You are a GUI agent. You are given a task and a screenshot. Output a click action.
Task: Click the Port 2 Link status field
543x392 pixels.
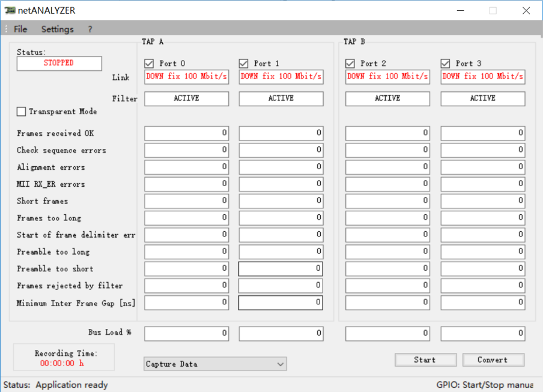[x=387, y=76]
